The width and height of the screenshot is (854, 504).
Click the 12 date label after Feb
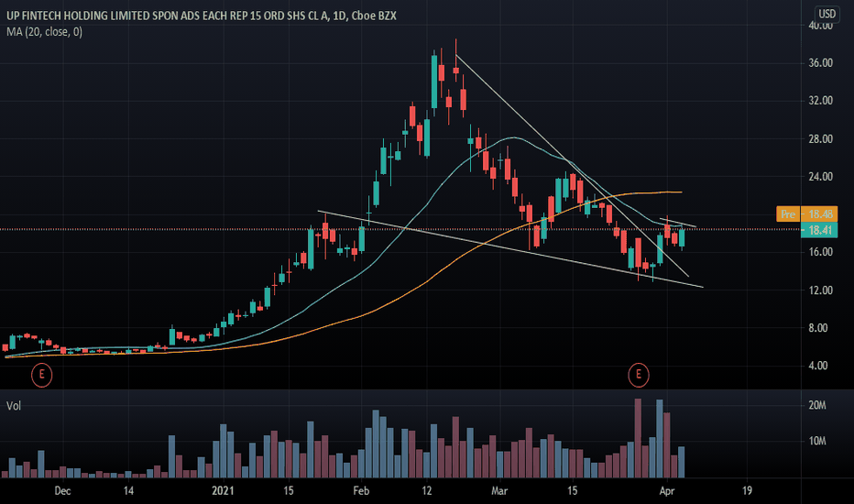coord(426,491)
